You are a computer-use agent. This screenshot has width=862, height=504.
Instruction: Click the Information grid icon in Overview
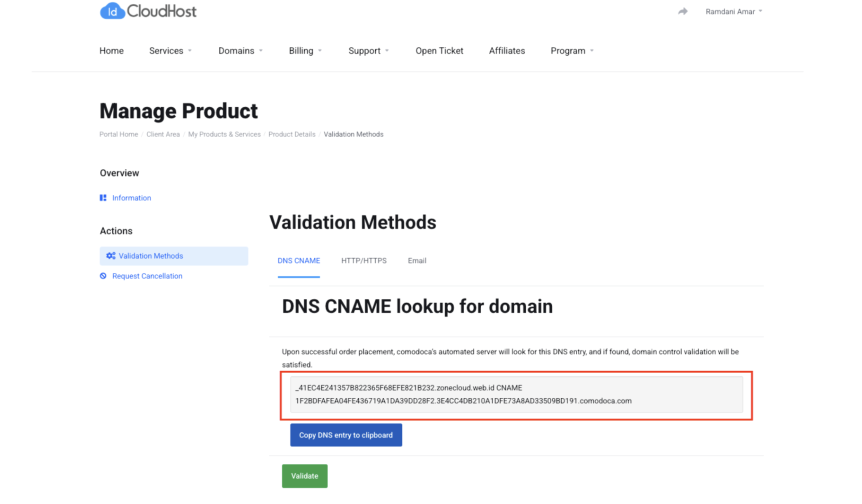pos(103,198)
